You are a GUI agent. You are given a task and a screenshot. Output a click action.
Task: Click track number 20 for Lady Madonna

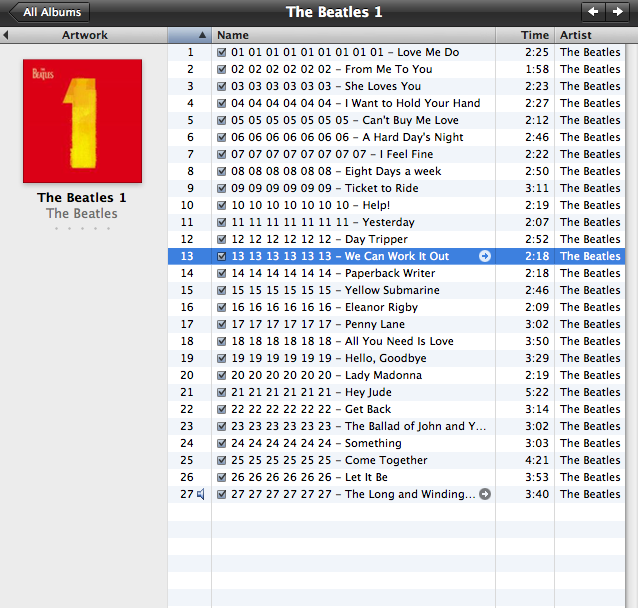[187, 375]
